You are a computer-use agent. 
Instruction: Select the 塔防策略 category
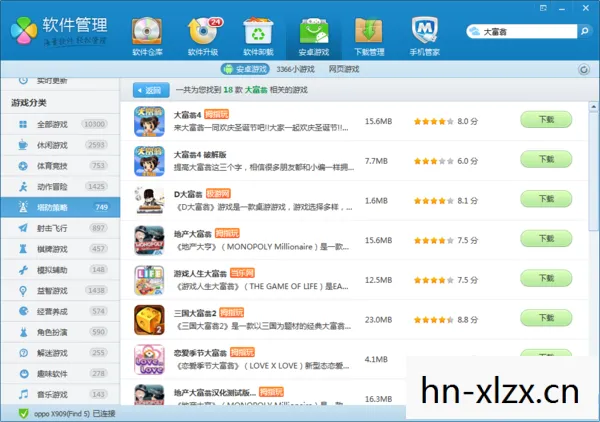pos(60,207)
